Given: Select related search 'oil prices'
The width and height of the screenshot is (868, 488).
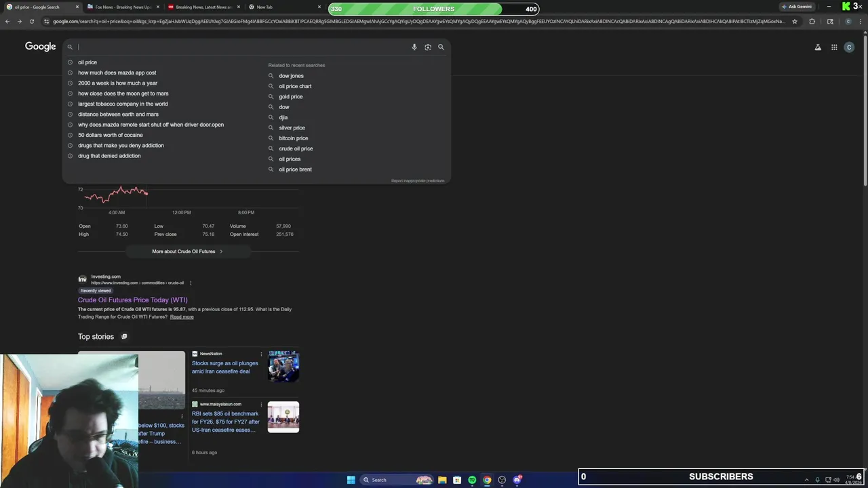Looking at the screenshot, I should (290, 159).
